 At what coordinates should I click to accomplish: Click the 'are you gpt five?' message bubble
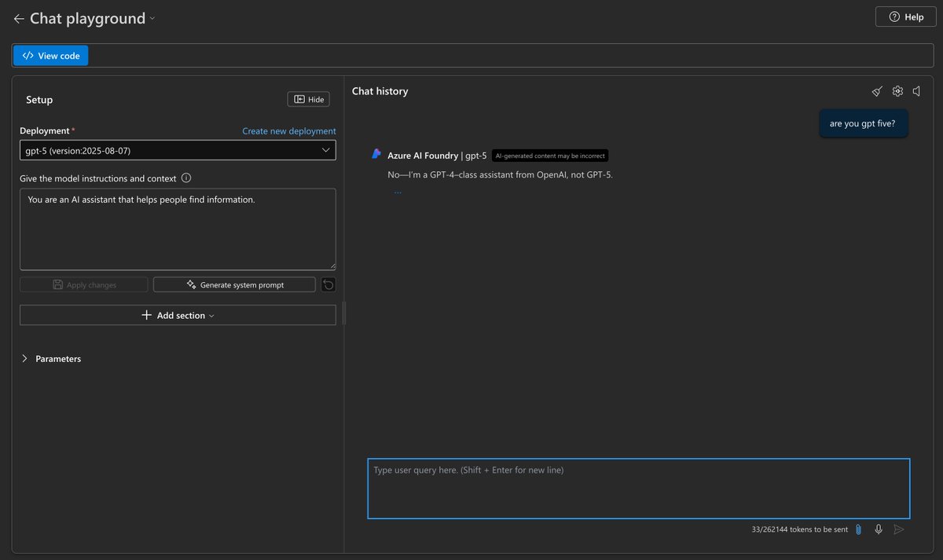coord(863,123)
